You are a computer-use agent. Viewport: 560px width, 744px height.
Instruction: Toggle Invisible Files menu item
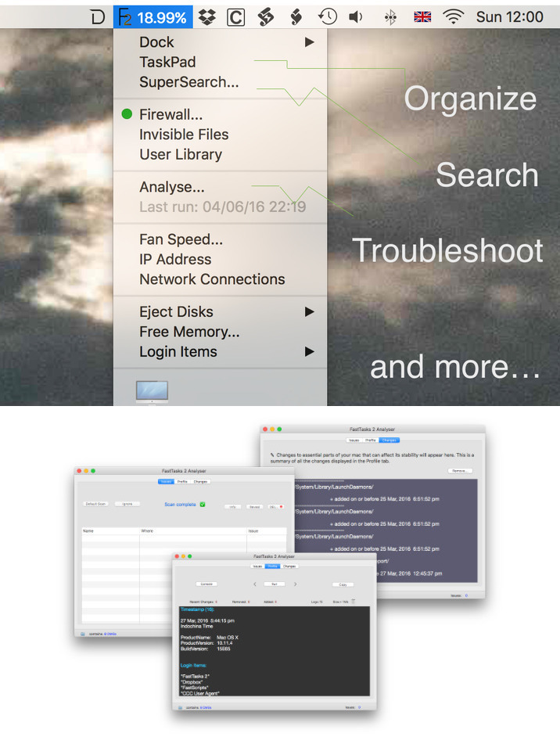coord(184,135)
